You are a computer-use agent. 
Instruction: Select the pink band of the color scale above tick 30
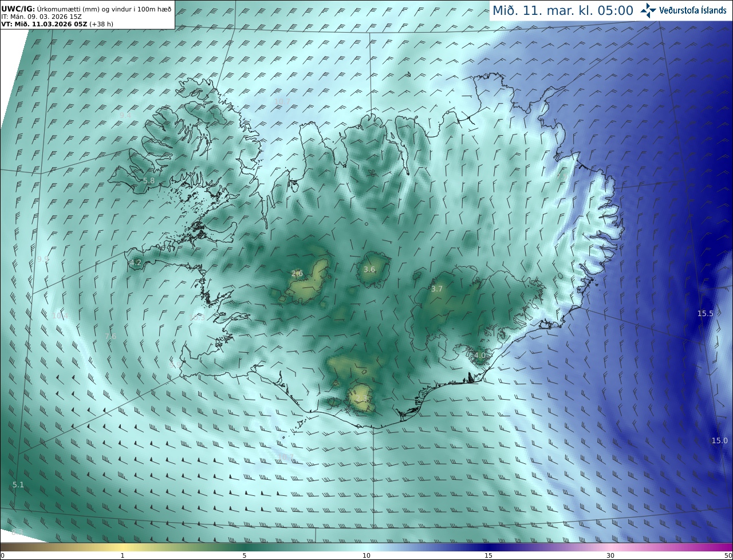click(x=610, y=547)
